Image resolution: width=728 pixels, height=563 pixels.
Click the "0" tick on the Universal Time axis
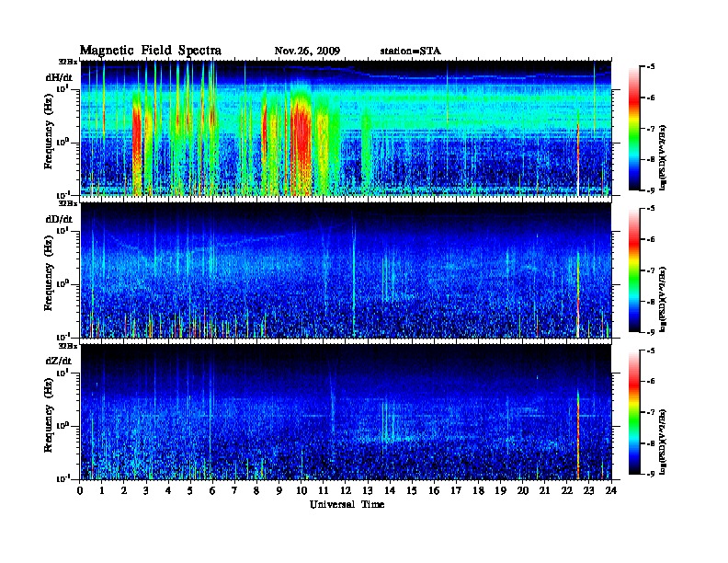(x=80, y=490)
